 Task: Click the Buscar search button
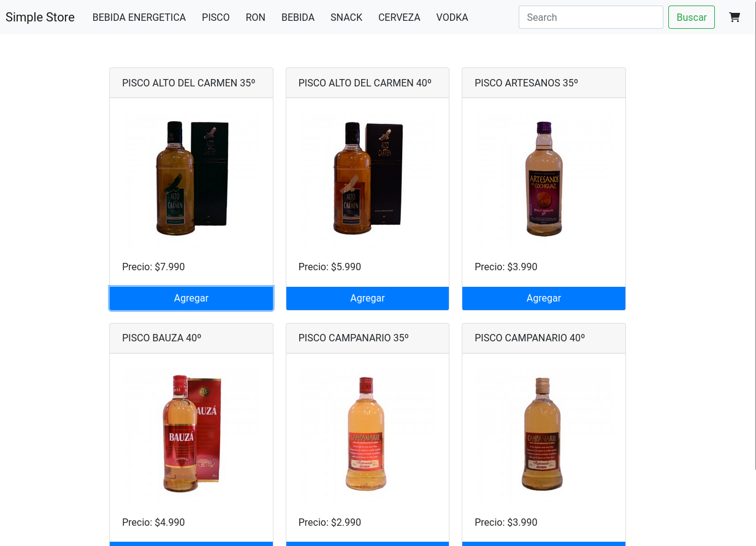pyautogui.click(x=692, y=17)
